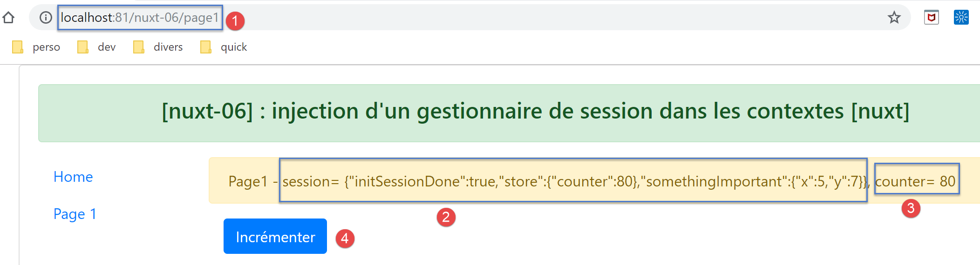Click red badge number 4 beside Incrémenter

click(x=345, y=238)
